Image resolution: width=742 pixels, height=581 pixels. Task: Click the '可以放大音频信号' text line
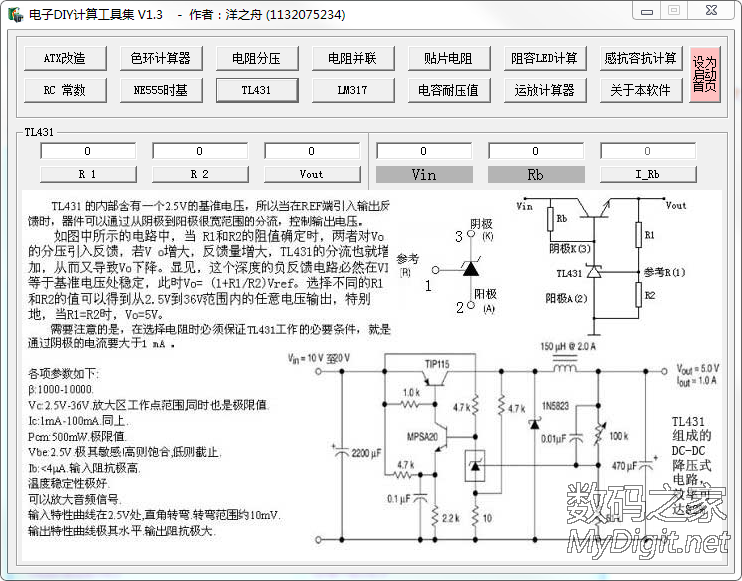[74, 499]
